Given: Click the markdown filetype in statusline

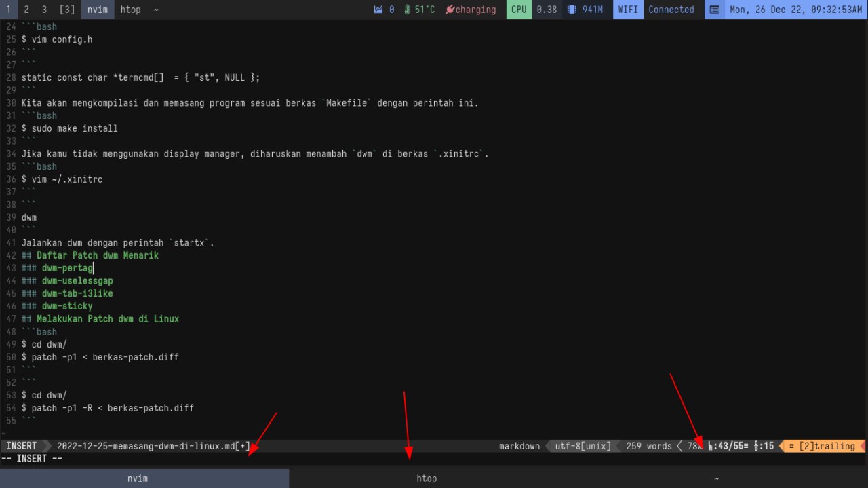Looking at the screenshot, I should pyautogui.click(x=519, y=446).
